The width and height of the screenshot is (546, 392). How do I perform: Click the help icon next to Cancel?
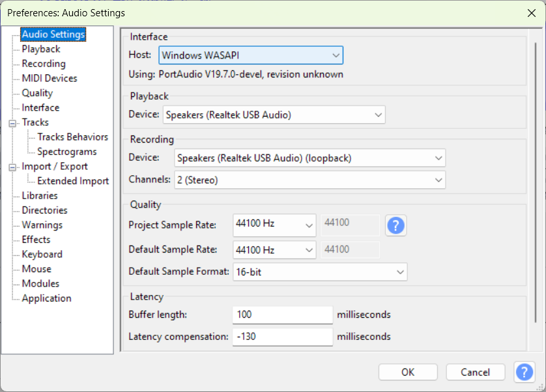[524, 372]
